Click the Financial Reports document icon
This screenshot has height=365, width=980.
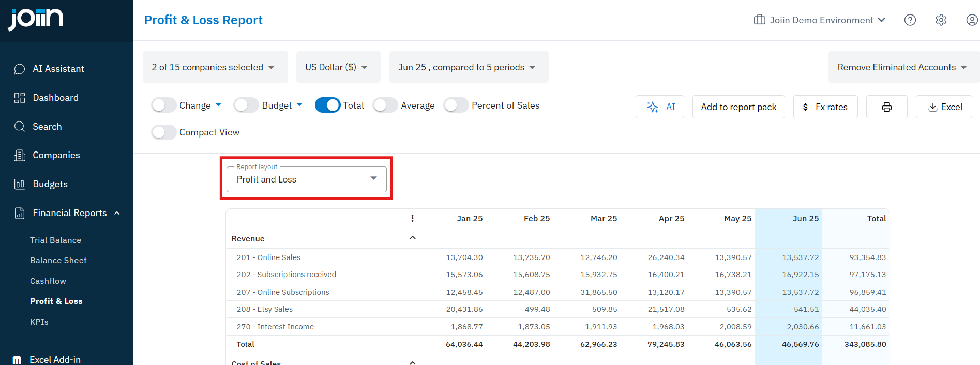20,213
